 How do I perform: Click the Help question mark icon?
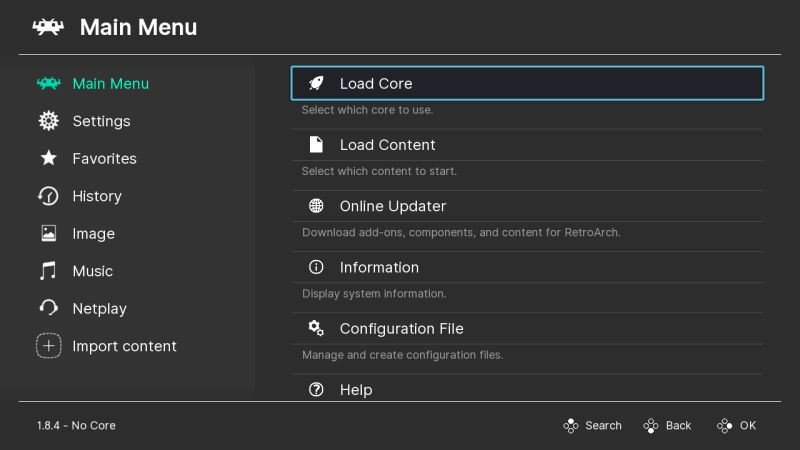[x=316, y=390]
